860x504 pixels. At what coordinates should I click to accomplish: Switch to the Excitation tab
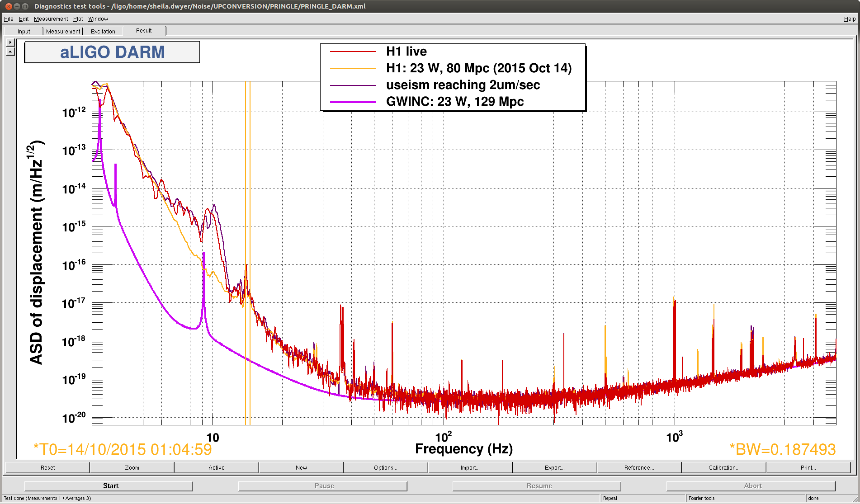(103, 32)
